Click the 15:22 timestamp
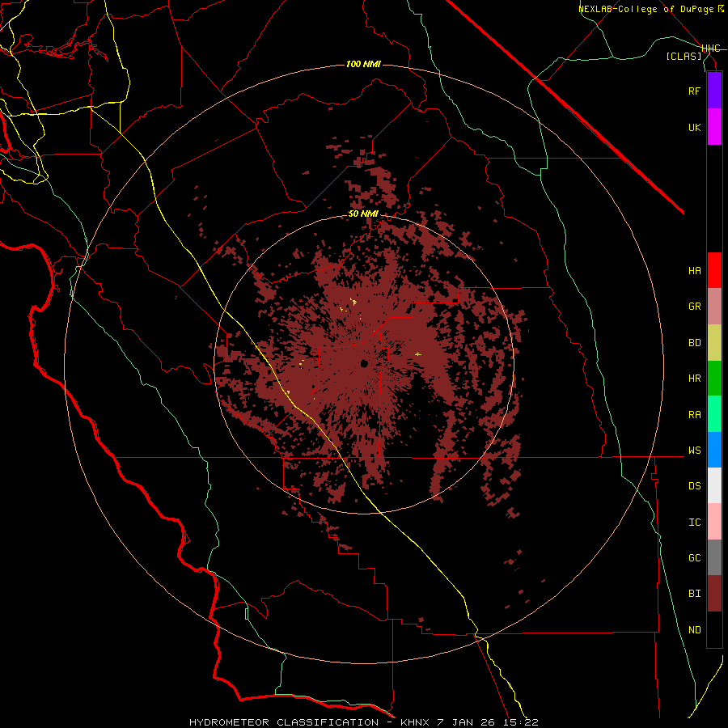 [x=523, y=722]
